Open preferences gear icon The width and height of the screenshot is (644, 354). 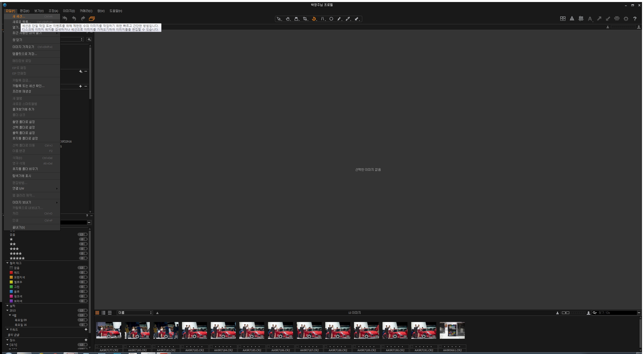(x=626, y=19)
